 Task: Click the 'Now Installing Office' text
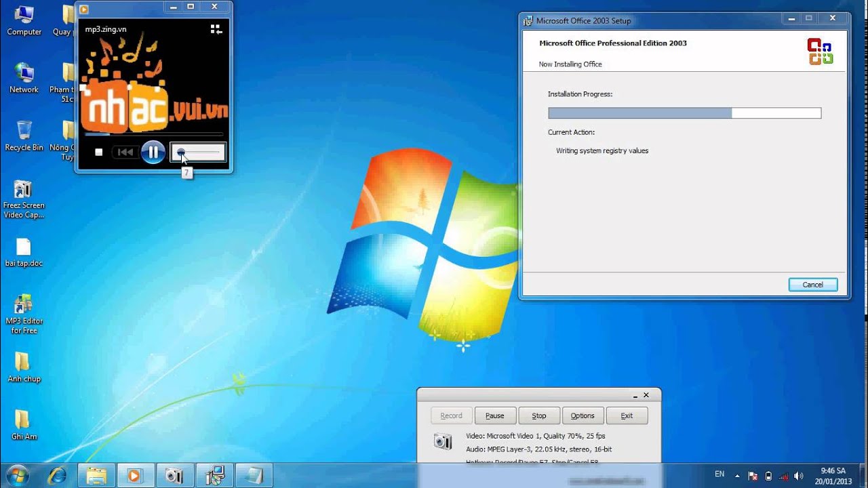coord(570,64)
